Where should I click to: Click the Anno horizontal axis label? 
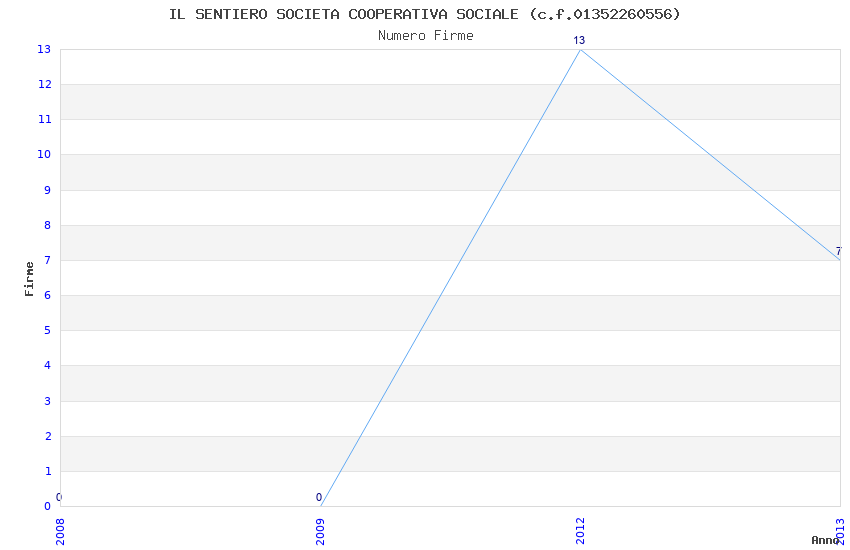[x=825, y=540]
